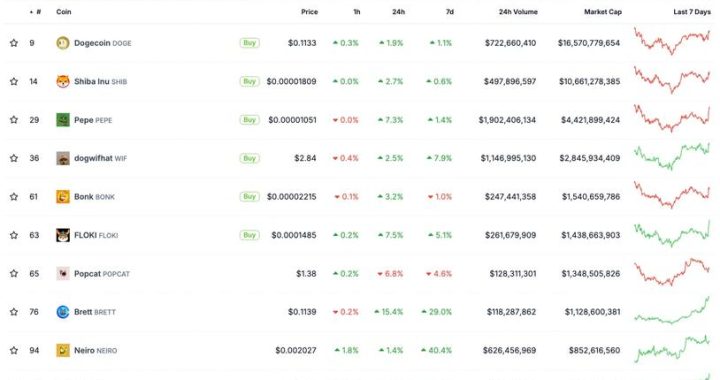Click the Bonk coin logo icon

tap(63, 197)
